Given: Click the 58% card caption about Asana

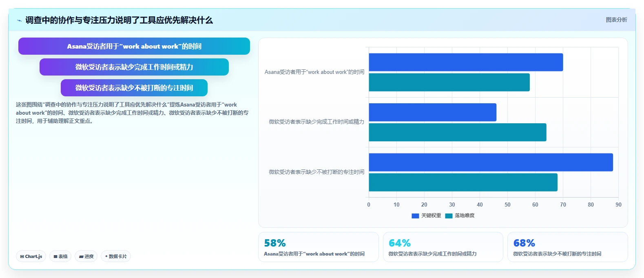Looking at the screenshot, I should pyautogui.click(x=314, y=254).
